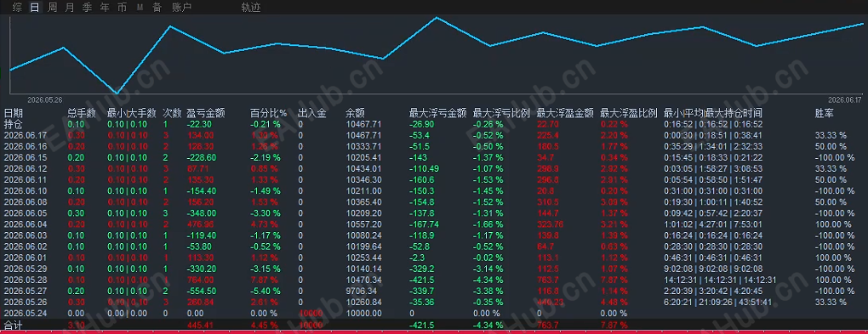Click the chart axis label 2026.06.17
The image size is (868, 334).
coord(845,100)
